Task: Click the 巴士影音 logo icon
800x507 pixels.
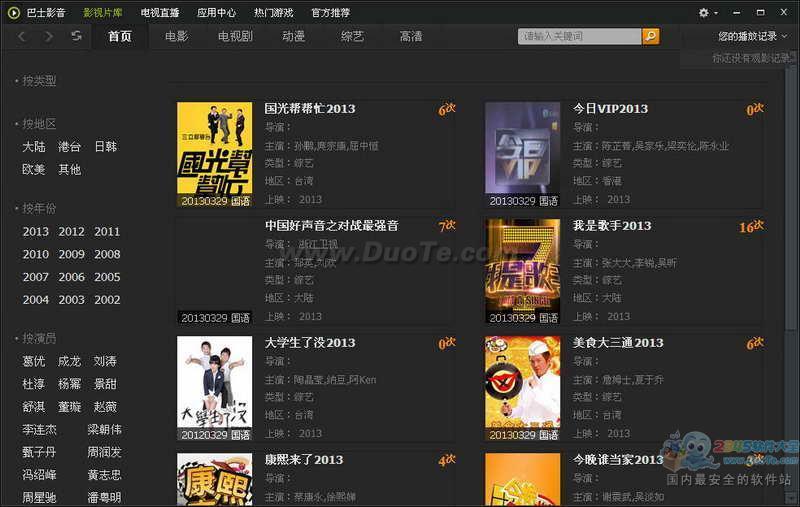Action: (x=14, y=13)
